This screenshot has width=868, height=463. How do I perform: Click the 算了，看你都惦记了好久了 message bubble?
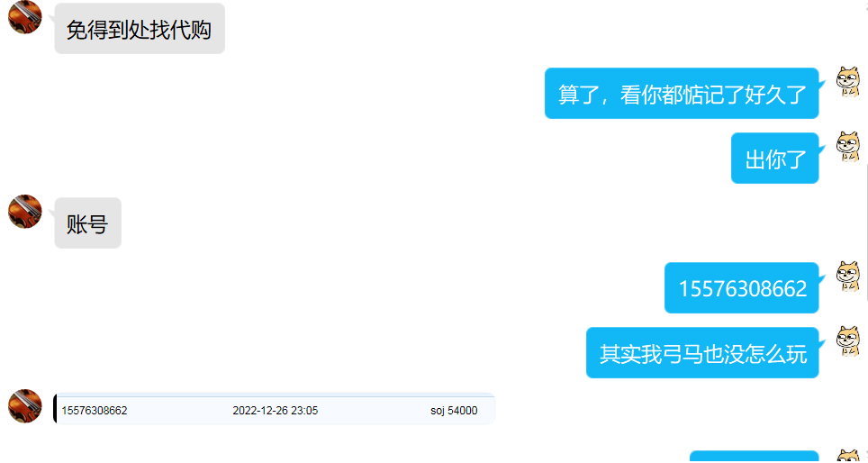[x=682, y=94]
